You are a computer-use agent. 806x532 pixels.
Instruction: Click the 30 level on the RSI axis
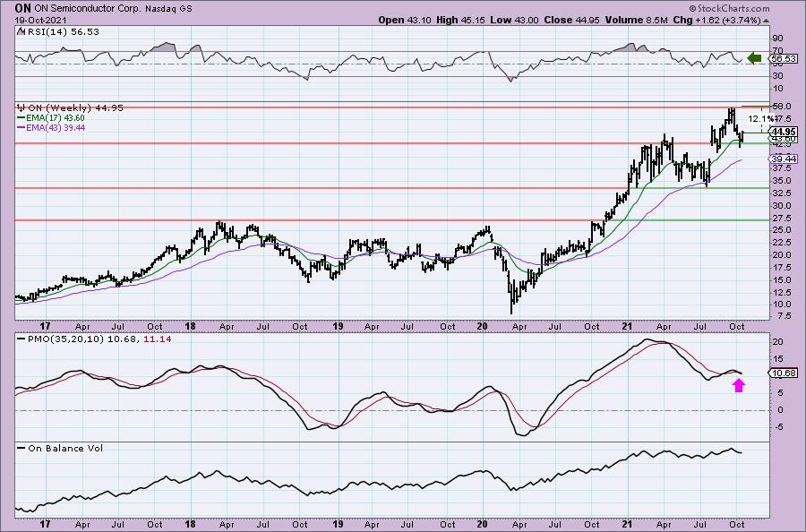[x=777, y=76]
